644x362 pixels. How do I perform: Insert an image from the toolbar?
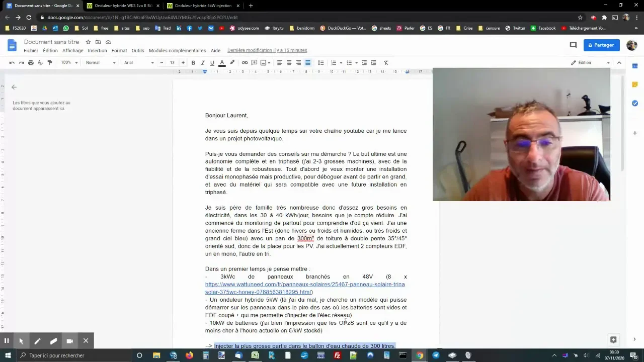pyautogui.click(x=263, y=63)
